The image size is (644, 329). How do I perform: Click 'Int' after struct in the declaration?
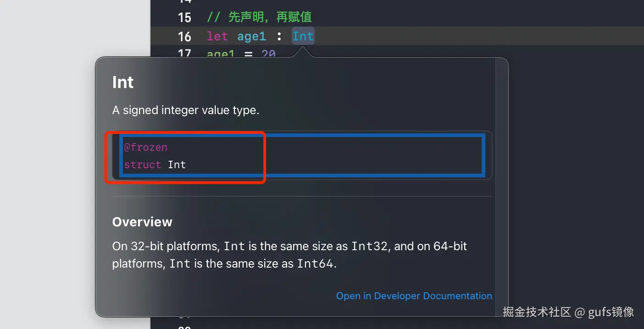point(177,164)
